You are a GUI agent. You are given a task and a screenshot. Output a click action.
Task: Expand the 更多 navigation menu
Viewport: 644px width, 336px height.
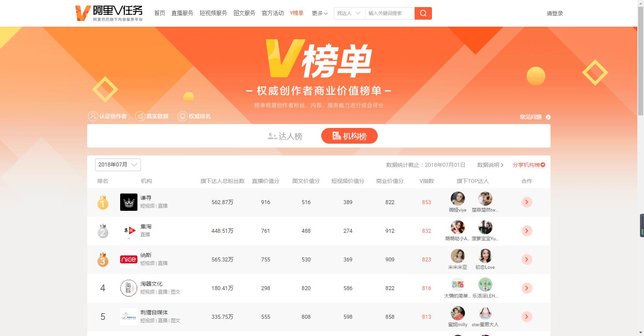[x=319, y=13]
